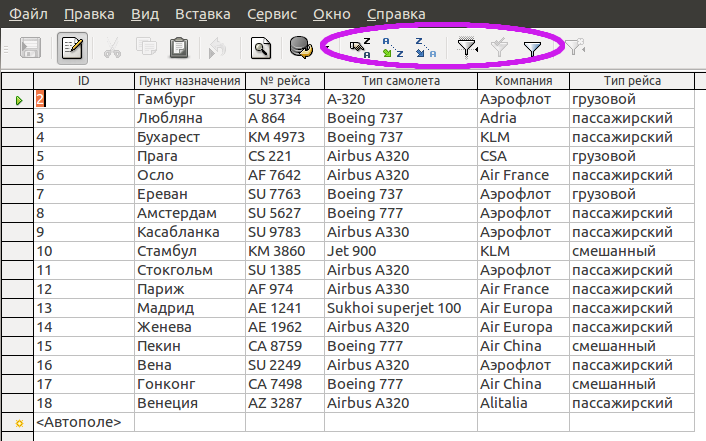Expand the Refresh dropdown arrow
This screenshot has width=706, height=441.
[327, 47]
